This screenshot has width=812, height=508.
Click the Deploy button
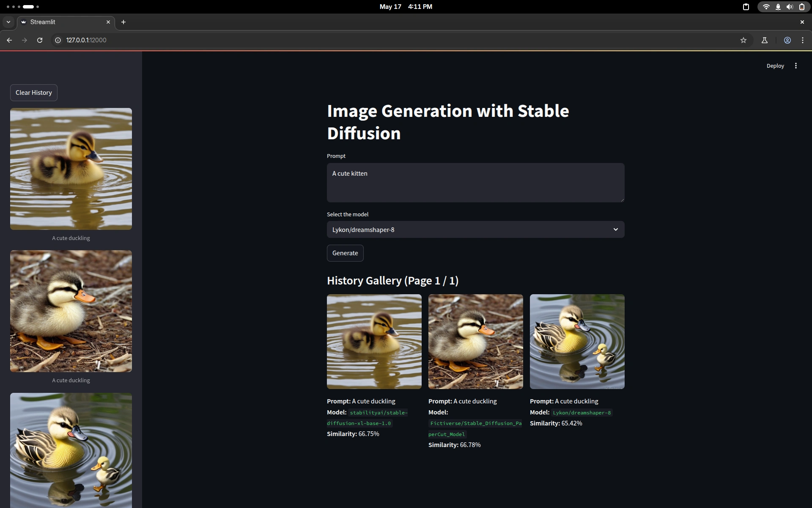click(x=775, y=66)
